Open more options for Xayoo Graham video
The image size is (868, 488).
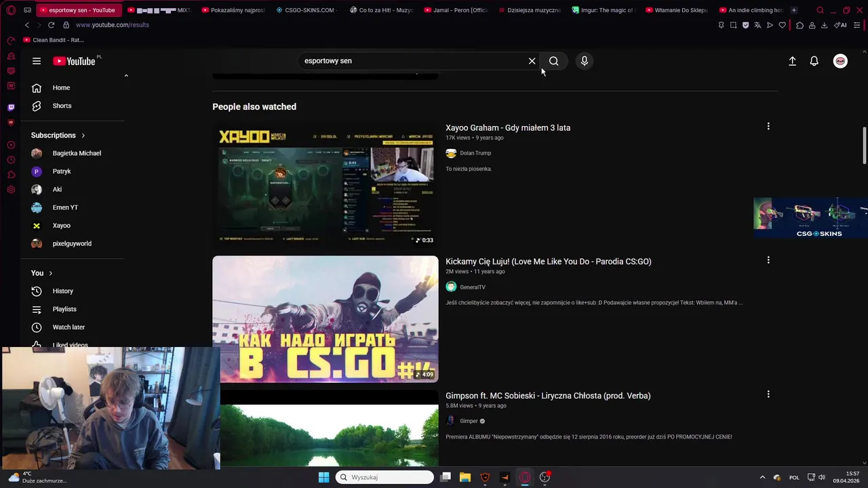tap(768, 126)
